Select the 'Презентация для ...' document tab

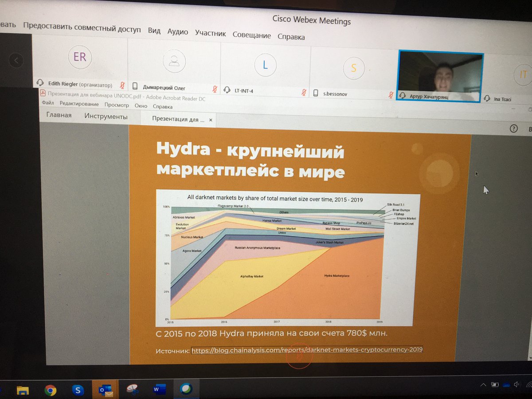(178, 119)
